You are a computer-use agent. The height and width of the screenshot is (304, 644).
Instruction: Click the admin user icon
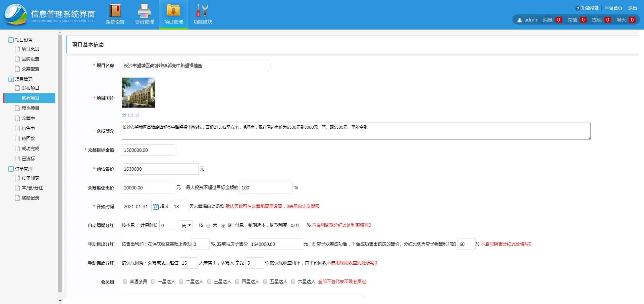click(x=520, y=20)
